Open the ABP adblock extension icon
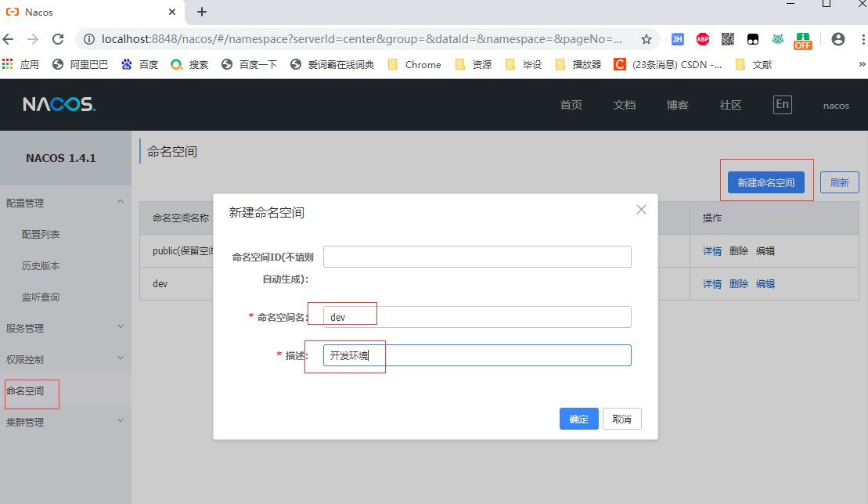868x504 pixels. [x=703, y=39]
